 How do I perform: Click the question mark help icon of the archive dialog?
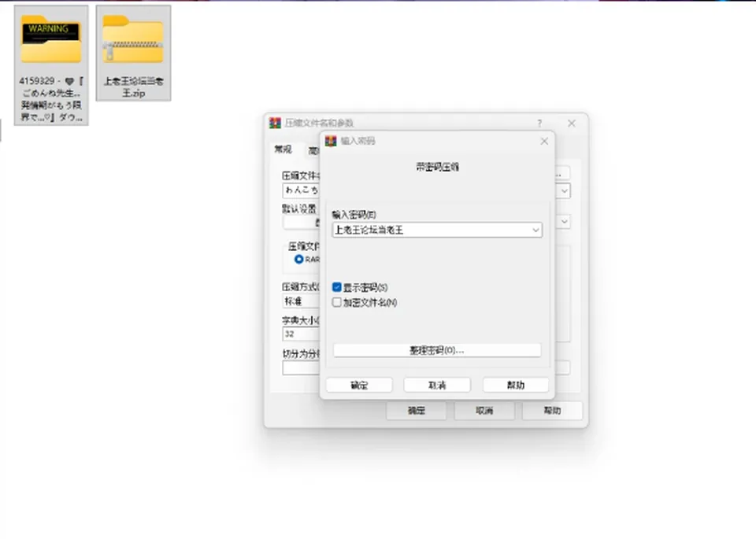539,124
